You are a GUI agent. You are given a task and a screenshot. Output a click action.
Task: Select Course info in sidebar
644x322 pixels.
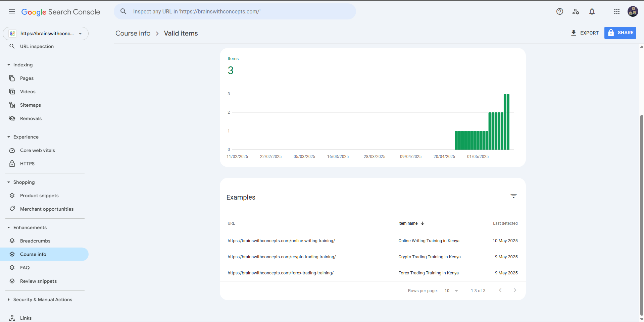tap(44, 254)
